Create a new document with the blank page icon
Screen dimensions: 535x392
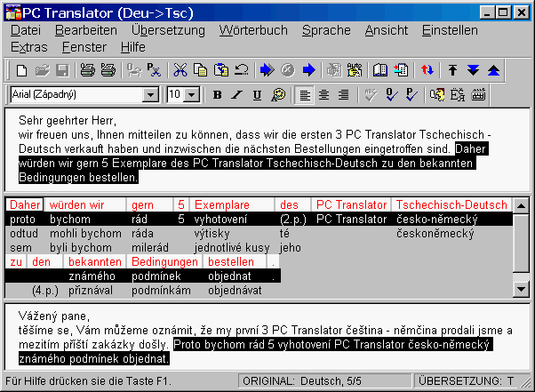pos(22,70)
